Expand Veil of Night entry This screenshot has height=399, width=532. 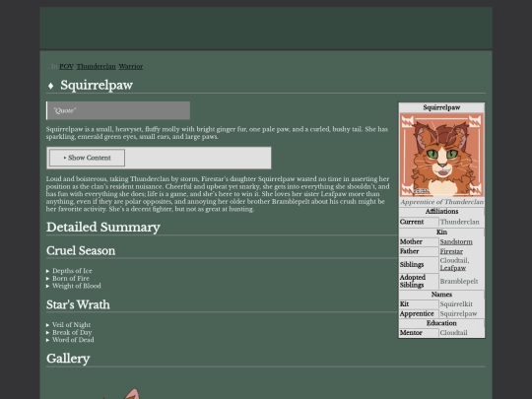[x=69, y=325]
